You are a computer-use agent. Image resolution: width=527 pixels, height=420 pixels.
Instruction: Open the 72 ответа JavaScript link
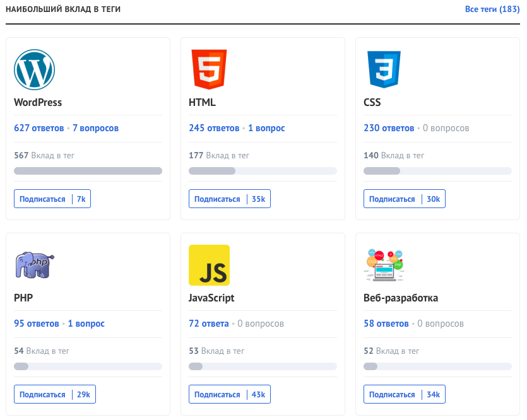coord(209,324)
